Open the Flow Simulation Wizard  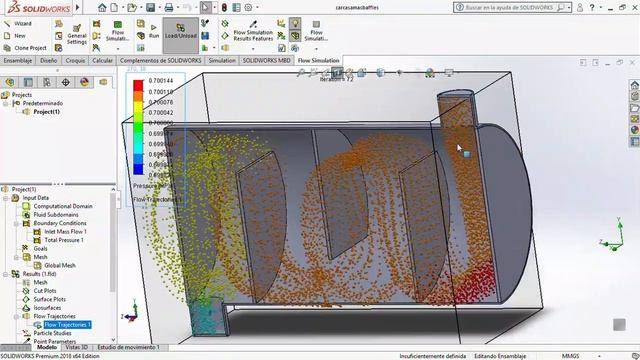coord(18,24)
